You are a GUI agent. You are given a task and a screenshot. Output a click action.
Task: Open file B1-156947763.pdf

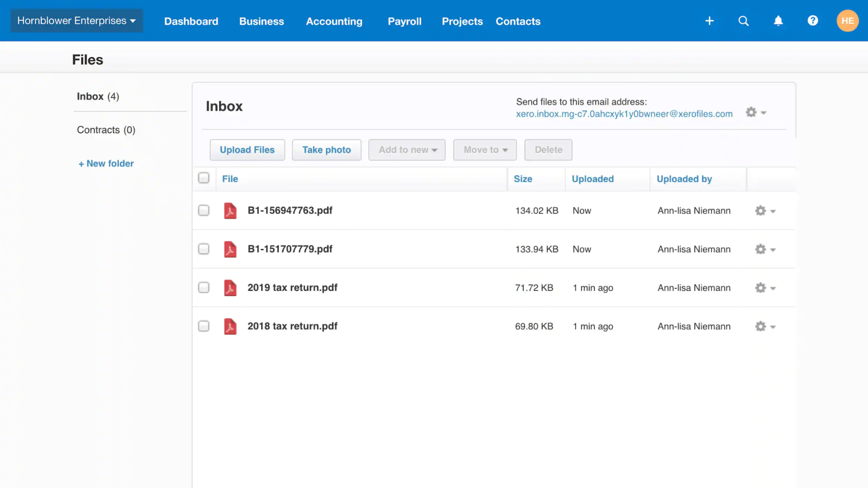[x=290, y=211]
